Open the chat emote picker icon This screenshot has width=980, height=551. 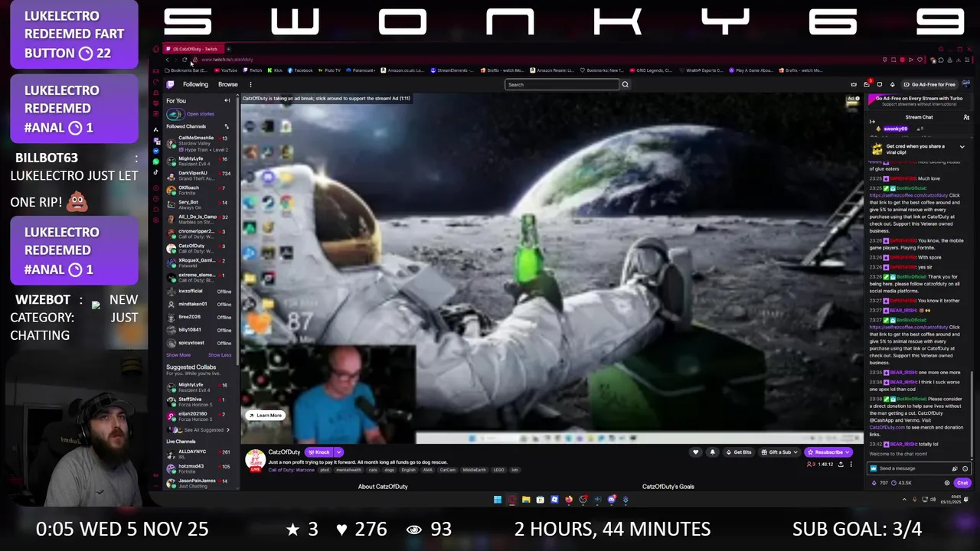coord(965,468)
